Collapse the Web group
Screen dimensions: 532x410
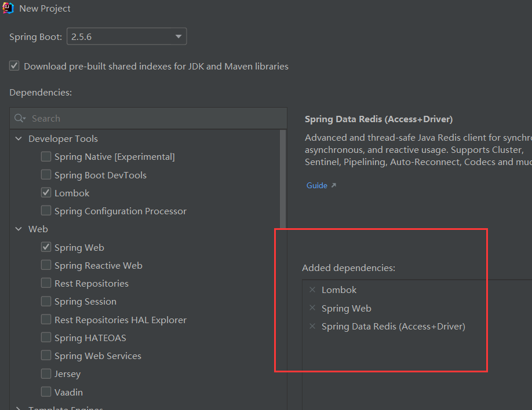pyautogui.click(x=19, y=229)
